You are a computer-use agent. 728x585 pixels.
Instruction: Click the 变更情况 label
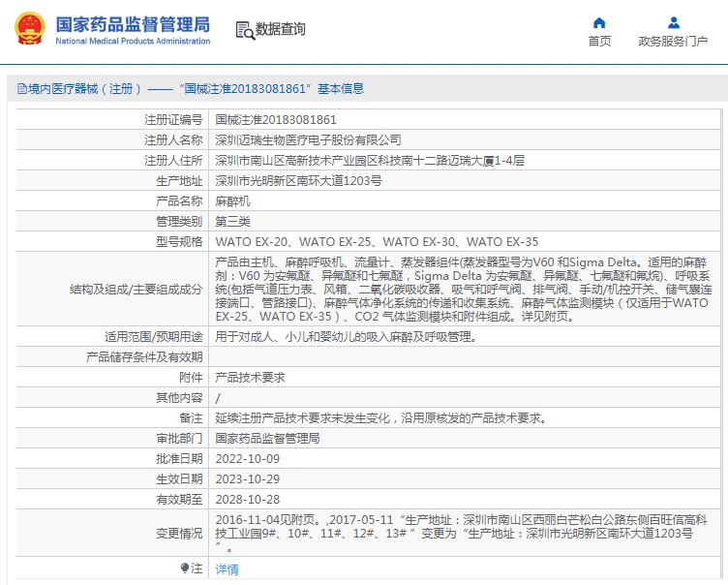click(179, 534)
